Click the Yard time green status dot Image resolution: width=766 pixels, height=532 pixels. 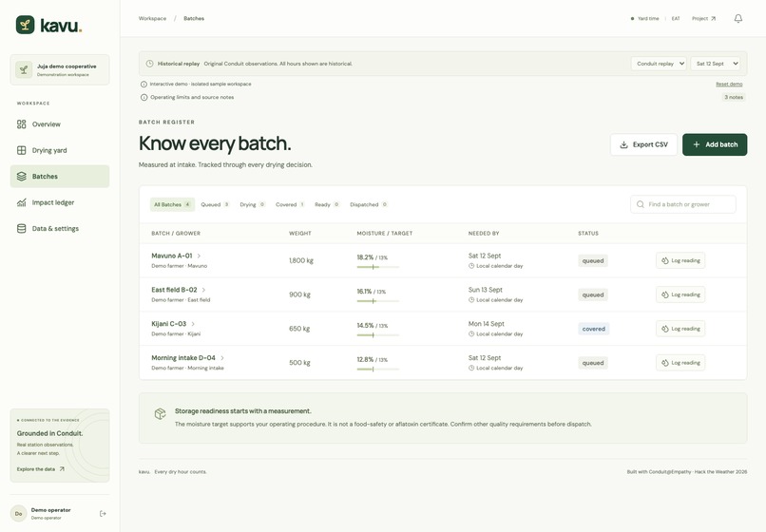pyautogui.click(x=632, y=19)
